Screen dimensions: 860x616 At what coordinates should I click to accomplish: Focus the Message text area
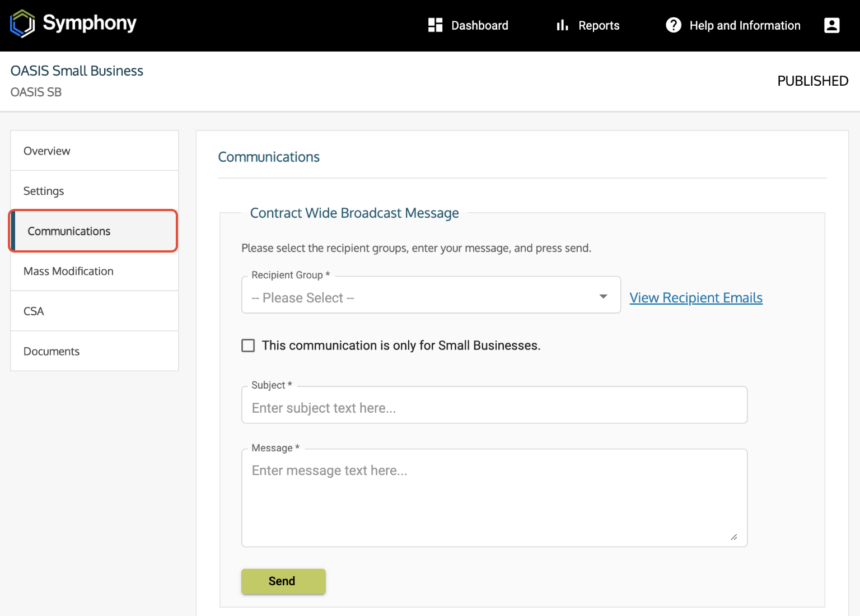(494, 498)
